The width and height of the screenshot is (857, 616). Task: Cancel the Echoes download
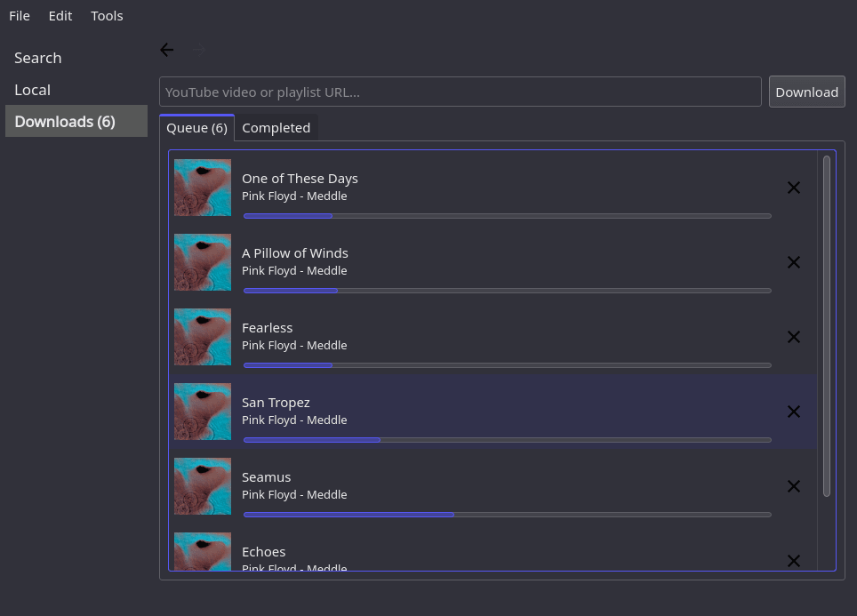pos(793,561)
